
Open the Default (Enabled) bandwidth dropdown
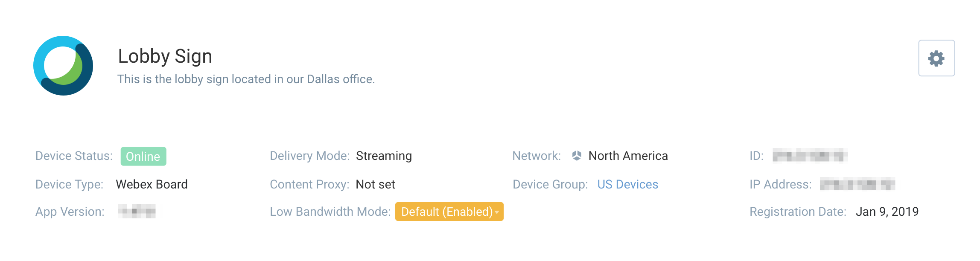(x=449, y=212)
